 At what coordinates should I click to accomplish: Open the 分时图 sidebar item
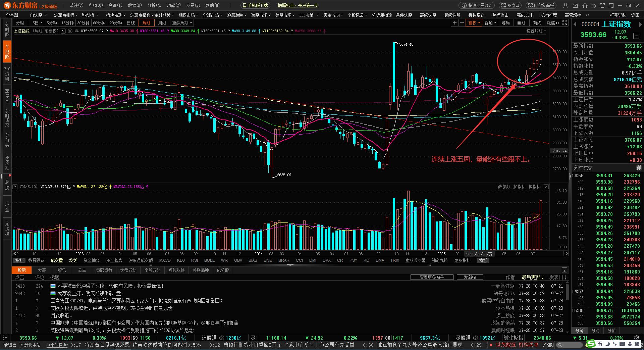point(7,30)
